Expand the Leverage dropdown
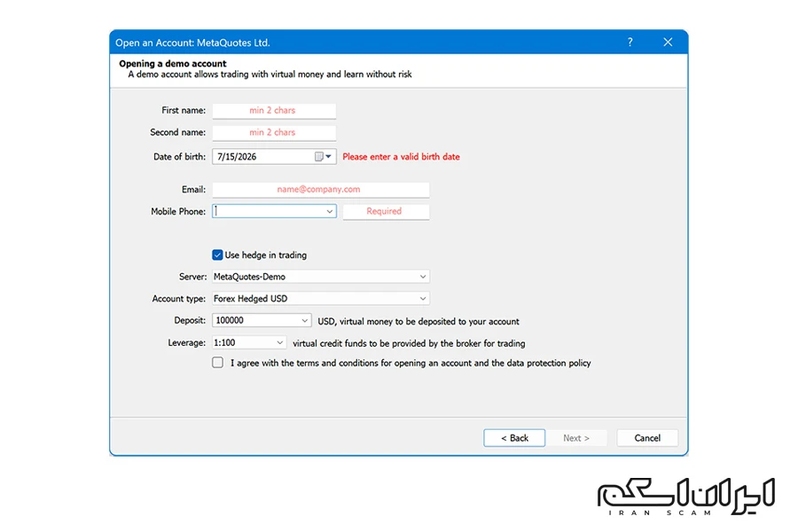The height and width of the screenshot is (532, 798). click(279, 342)
